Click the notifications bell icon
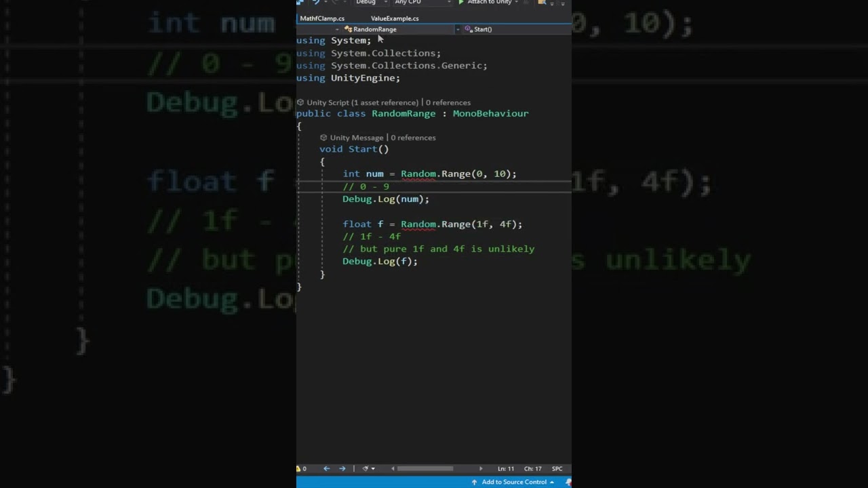Image resolution: width=868 pixels, height=488 pixels. 568,482
